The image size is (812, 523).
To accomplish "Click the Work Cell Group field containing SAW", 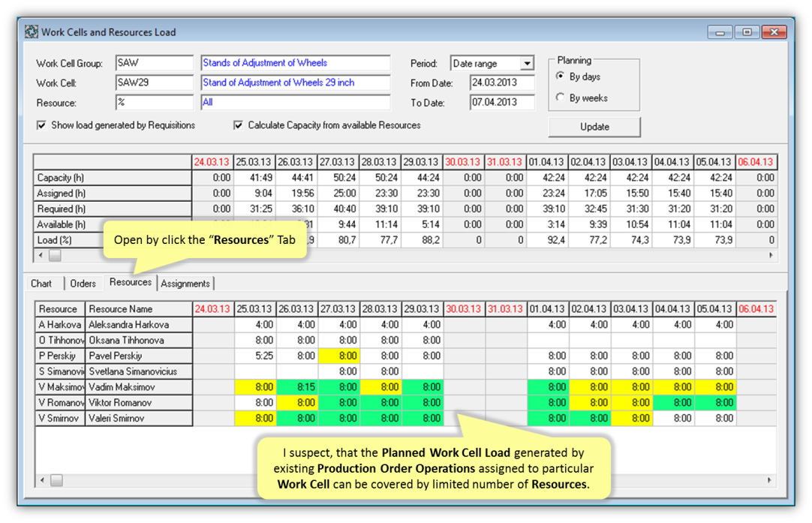I will 155,63.
